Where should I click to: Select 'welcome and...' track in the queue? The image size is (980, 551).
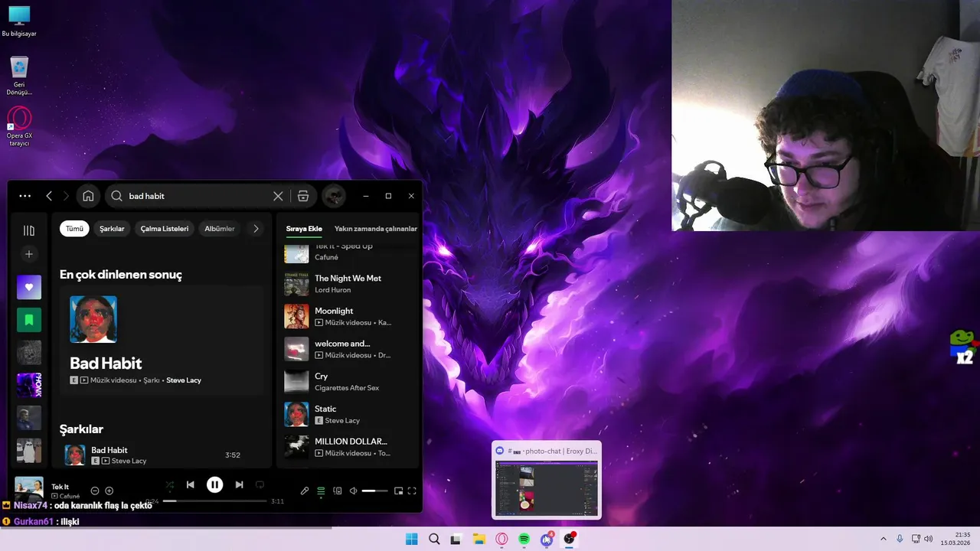pyautogui.click(x=348, y=349)
